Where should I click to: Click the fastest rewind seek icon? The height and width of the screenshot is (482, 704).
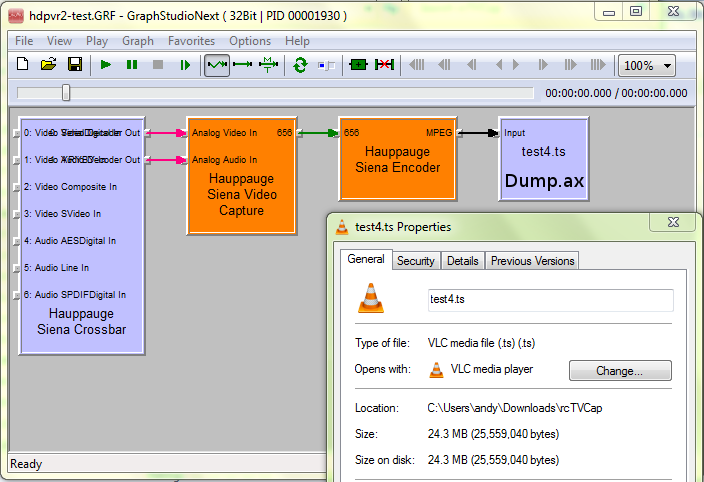417,65
